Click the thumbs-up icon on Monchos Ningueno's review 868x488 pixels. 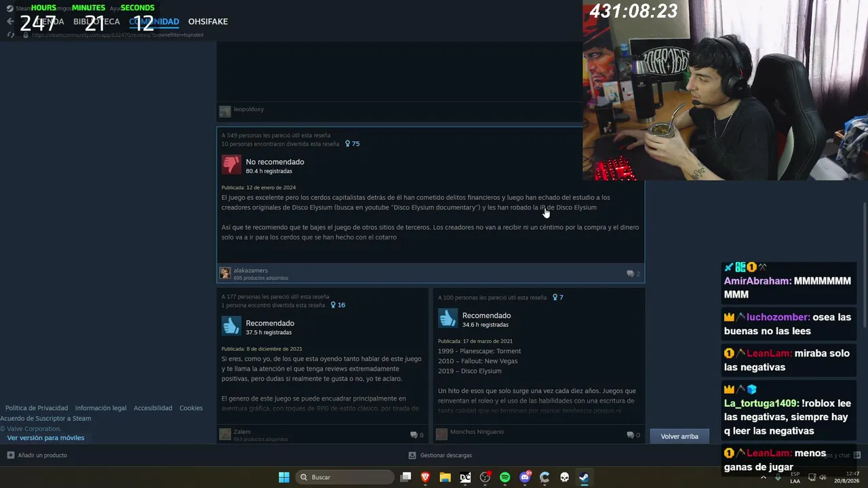click(x=448, y=319)
